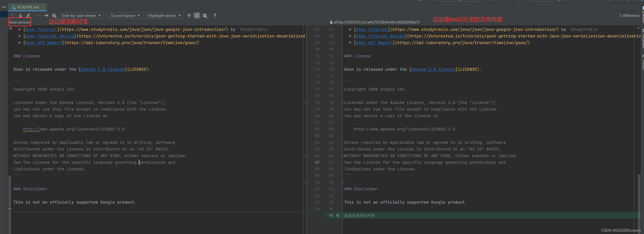
Task: Click the Apache 2.0 license link on left
Action: [103, 69]
